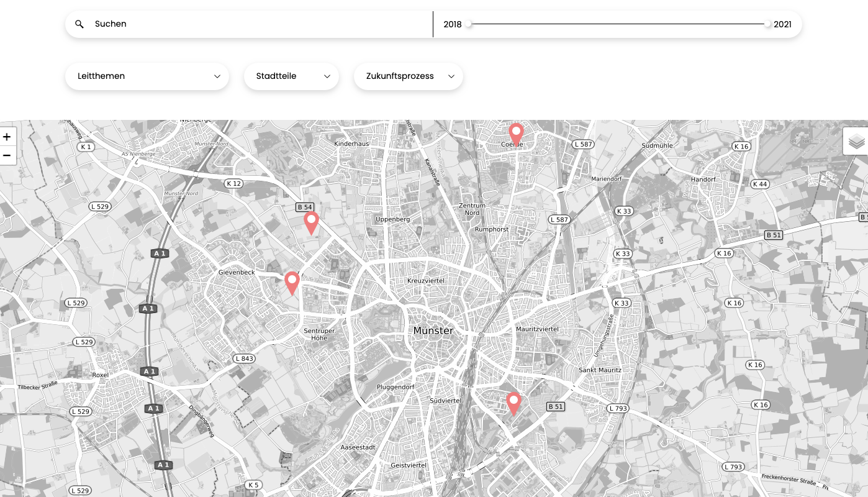Click the K 12 road shield
Screen dimensions: 868x497
tap(233, 183)
